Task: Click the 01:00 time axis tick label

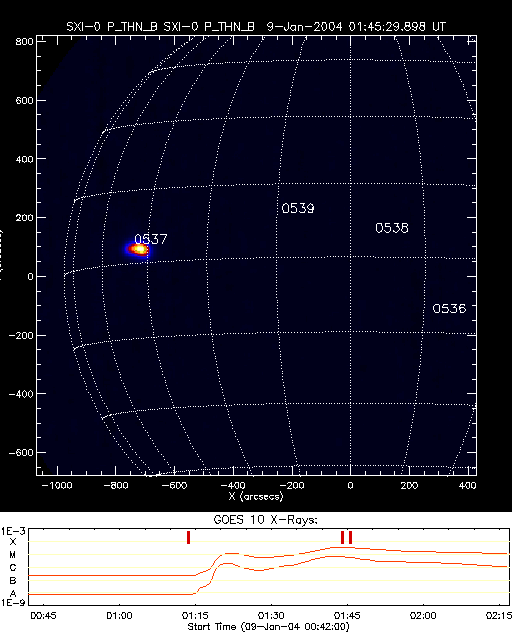Action: point(119,616)
